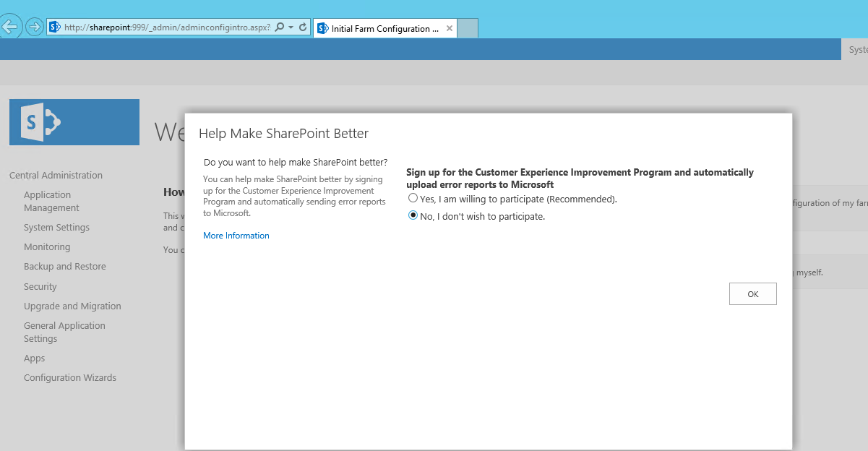
Task: Close the Initial Farm Configuration tab
Action: 449,29
